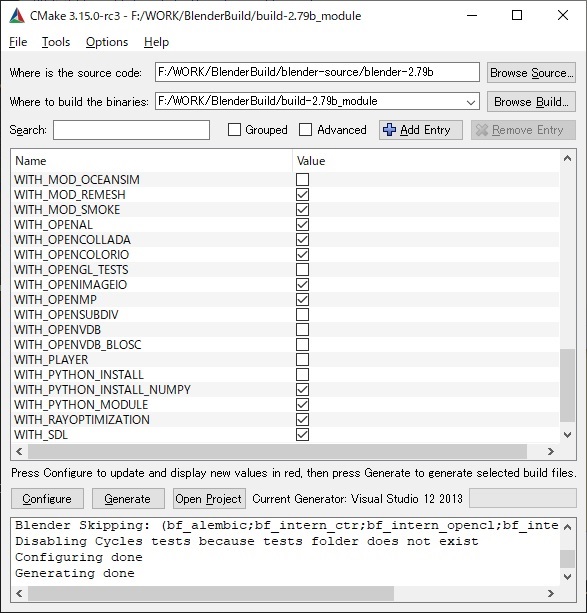Click the output log vertical scrollbar thumb
Viewport: 587px width, 613px height.
tap(568, 559)
